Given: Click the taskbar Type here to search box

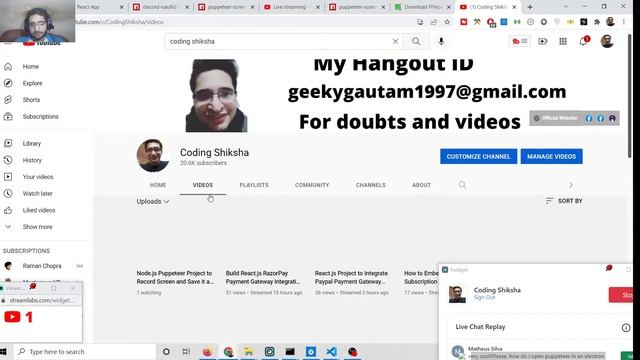Looking at the screenshot, I should (85, 351).
